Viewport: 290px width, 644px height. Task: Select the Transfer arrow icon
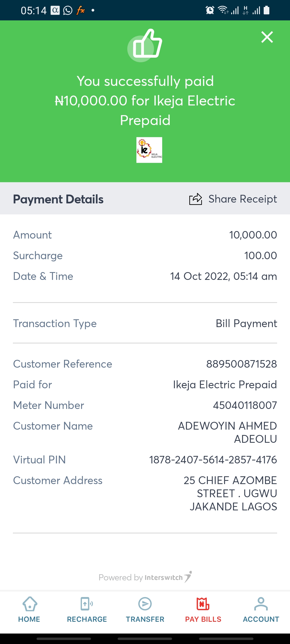pyautogui.click(x=145, y=604)
